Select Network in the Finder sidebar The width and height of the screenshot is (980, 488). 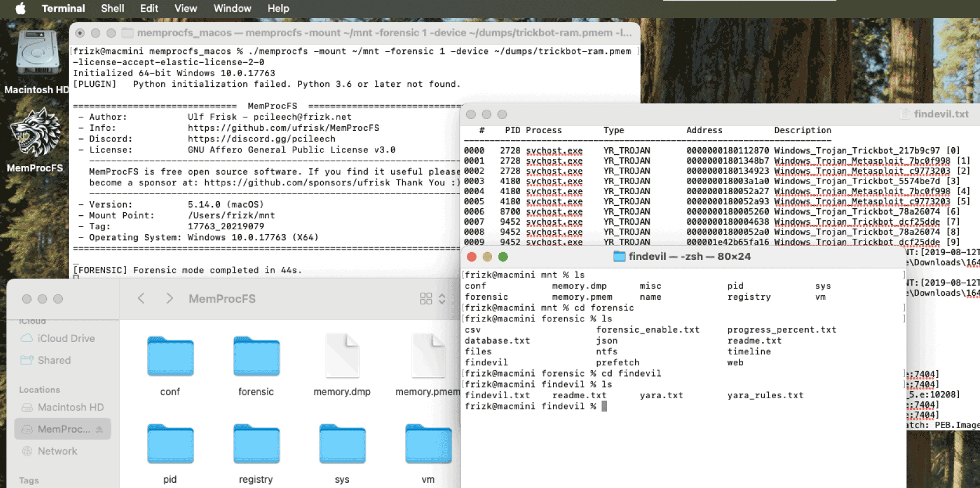coord(57,451)
